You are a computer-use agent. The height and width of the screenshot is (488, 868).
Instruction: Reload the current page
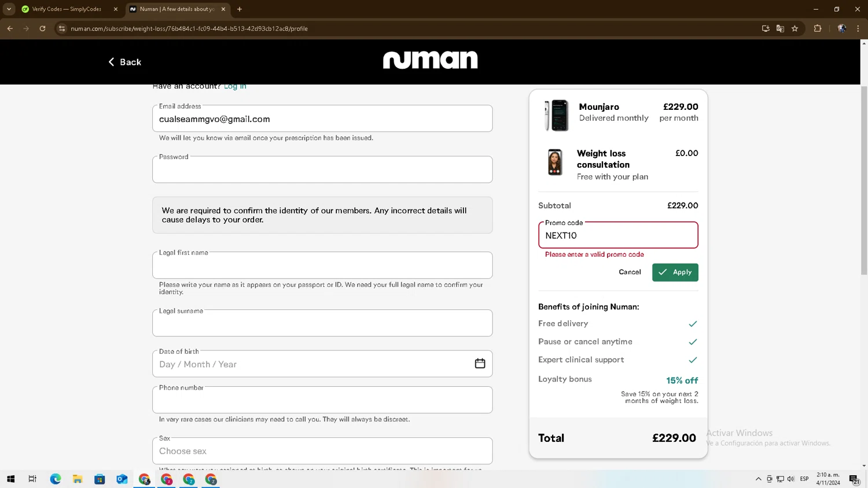tap(42, 28)
